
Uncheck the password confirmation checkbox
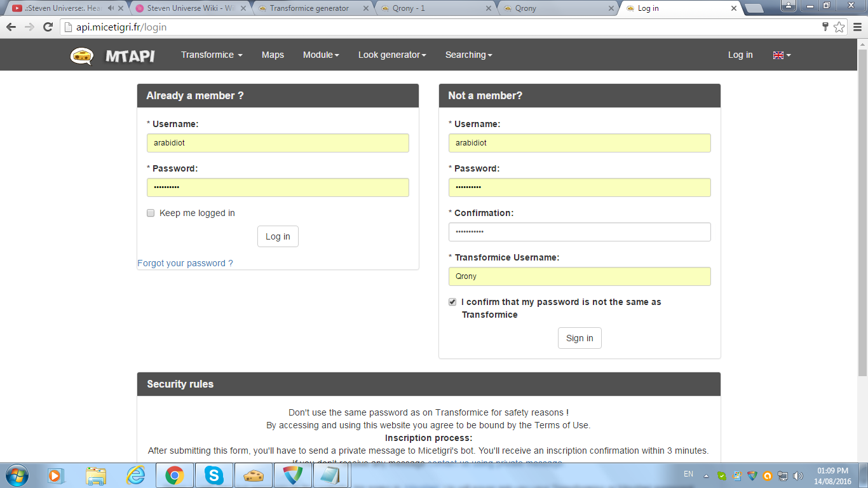(x=452, y=302)
